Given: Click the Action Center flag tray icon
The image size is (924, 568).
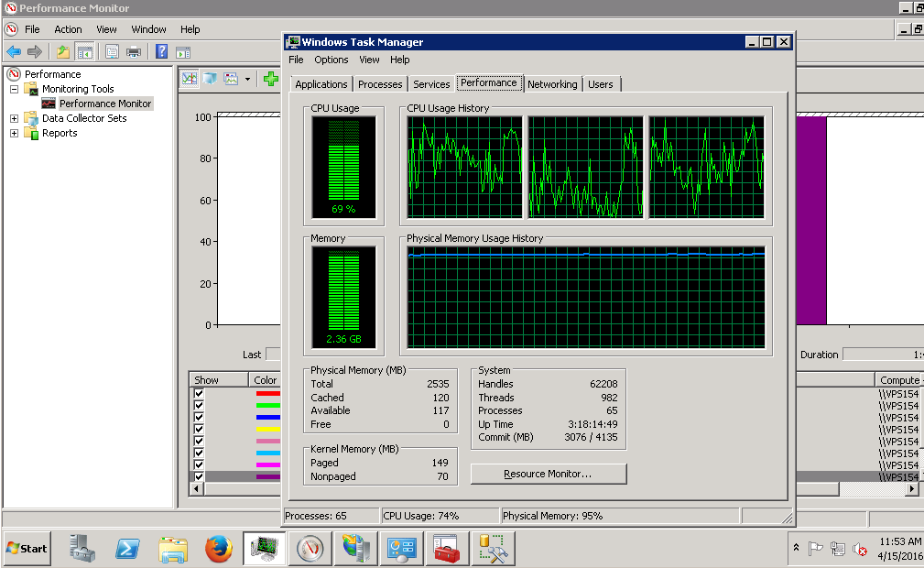Looking at the screenshot, I should tap(816, 549).
